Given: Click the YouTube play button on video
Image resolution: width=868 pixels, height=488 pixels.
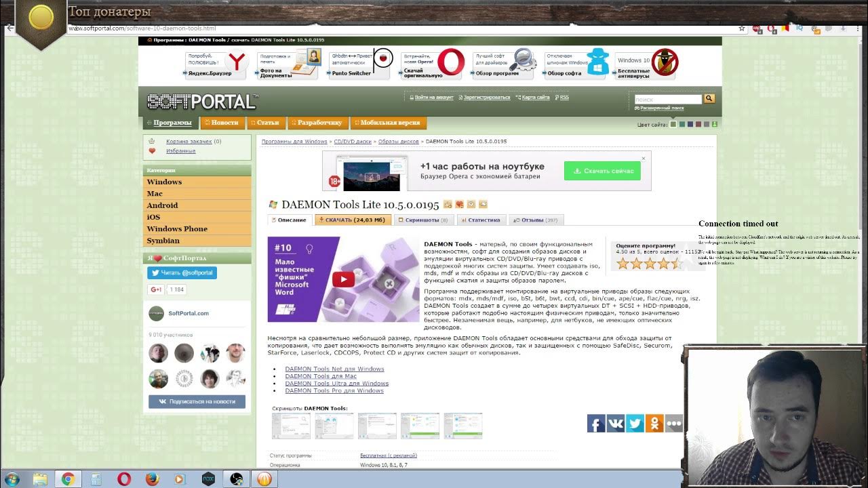Looking at the screenshot, I should coord(343,279).
